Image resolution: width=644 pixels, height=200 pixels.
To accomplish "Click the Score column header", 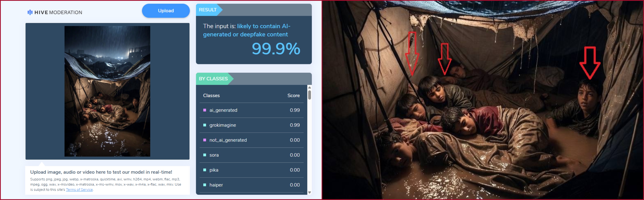I will click(x=294, y=96).
